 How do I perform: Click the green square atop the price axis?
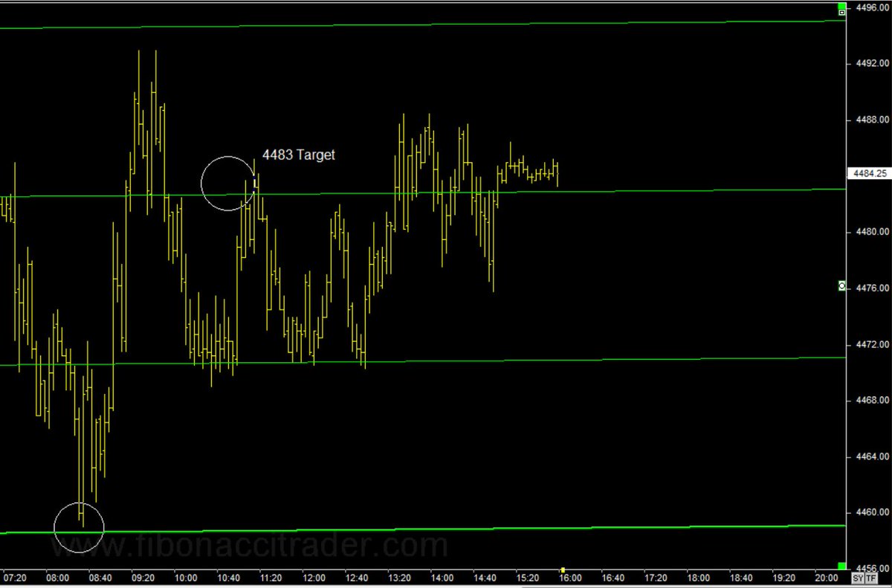[842, 4]
